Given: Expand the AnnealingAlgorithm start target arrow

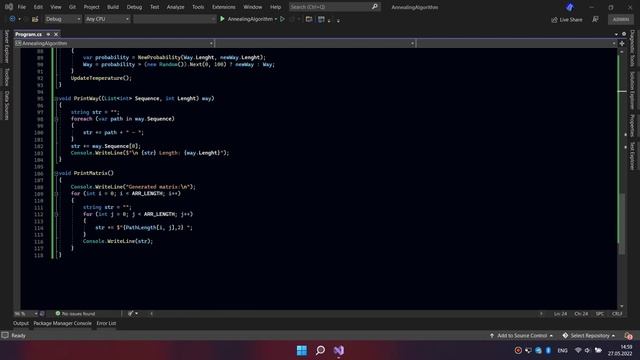Looking at the screenshot, I should (276, 19).
